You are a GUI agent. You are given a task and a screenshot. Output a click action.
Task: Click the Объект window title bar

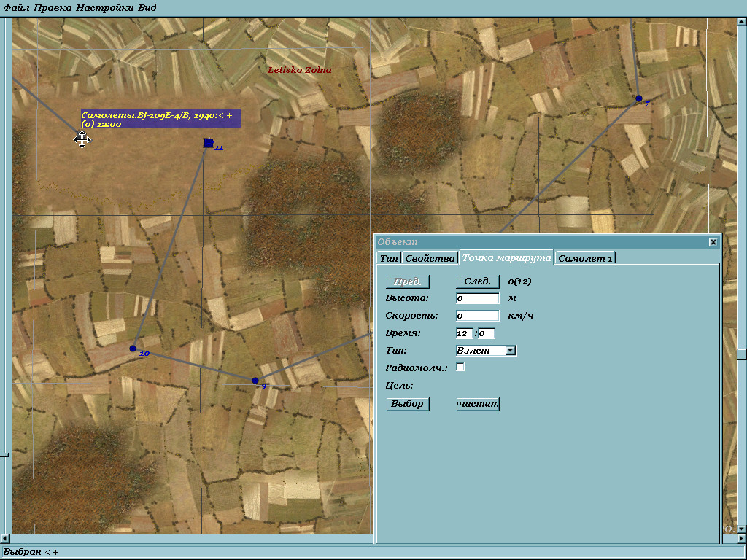(542, 242)
